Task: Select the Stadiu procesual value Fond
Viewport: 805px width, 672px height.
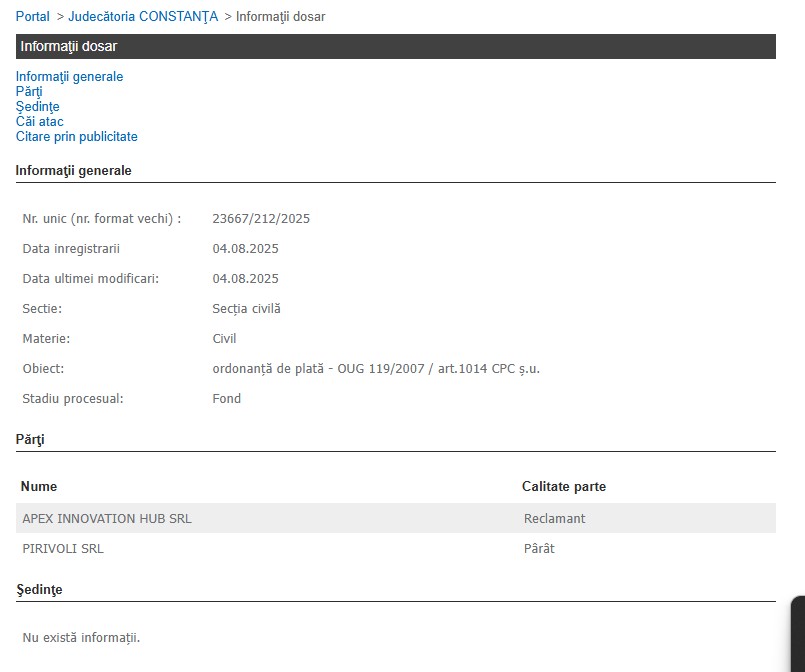Action: coord(226,399)
